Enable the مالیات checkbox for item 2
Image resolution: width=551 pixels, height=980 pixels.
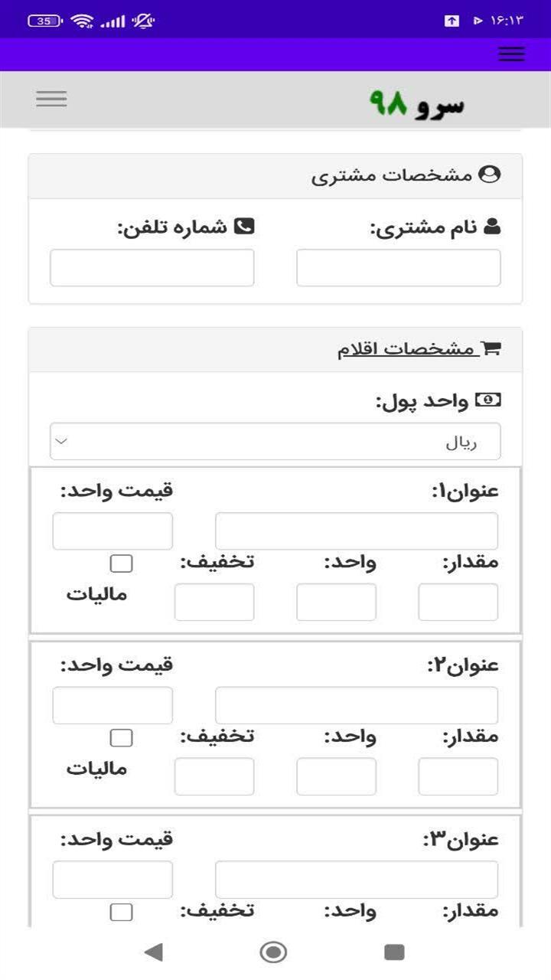[x=121, y=738]
